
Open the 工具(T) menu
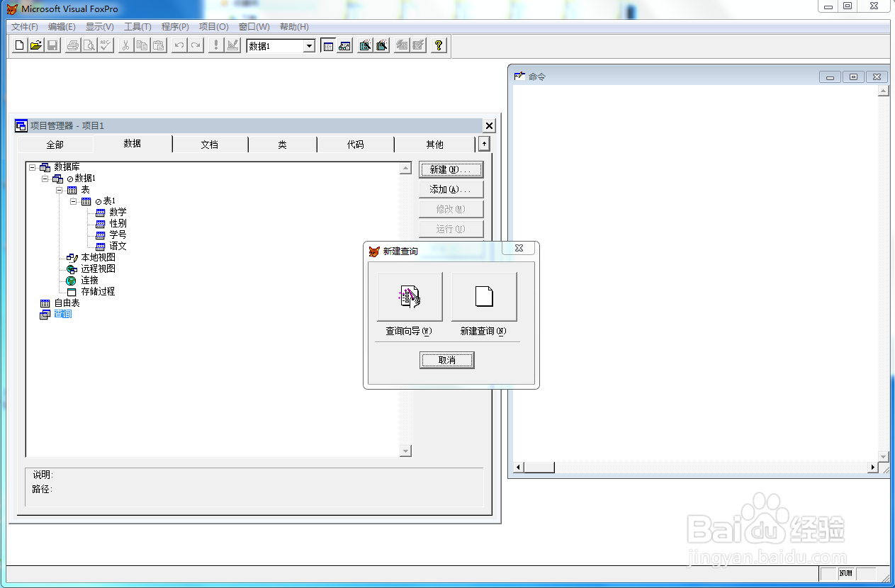click(137, 27)
